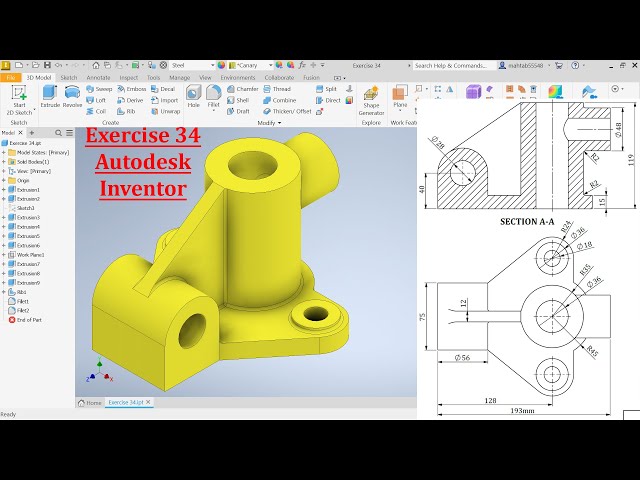Expand the Extrusion1 feature node
The image size is (640, 480).
tap(4, 190)
